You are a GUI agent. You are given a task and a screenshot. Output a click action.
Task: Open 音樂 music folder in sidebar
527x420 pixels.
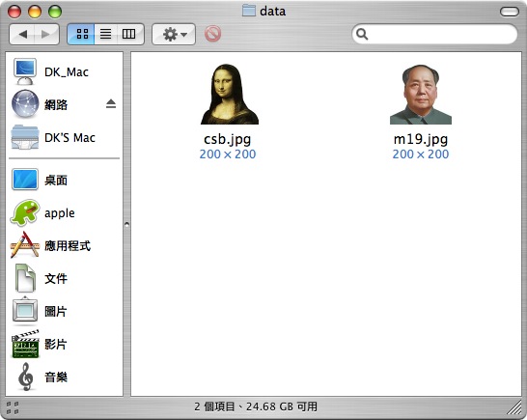pos(64,377)
